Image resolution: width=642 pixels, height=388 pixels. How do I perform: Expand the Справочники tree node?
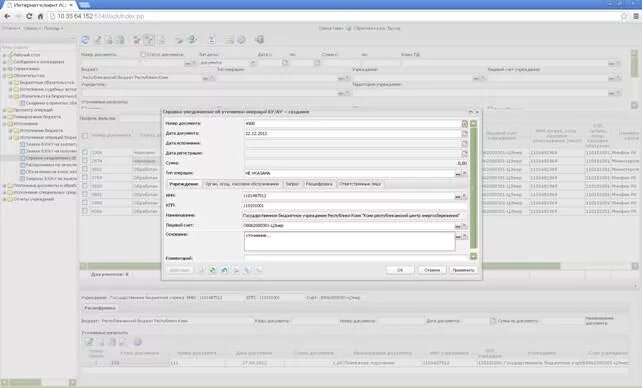coord(5,69)
